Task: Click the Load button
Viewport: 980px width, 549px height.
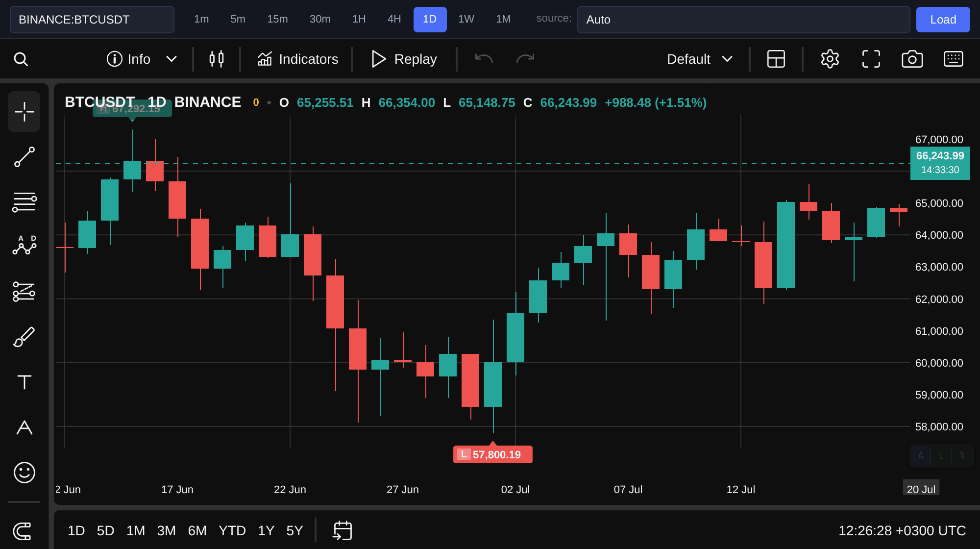Action: tap(943, 20)
